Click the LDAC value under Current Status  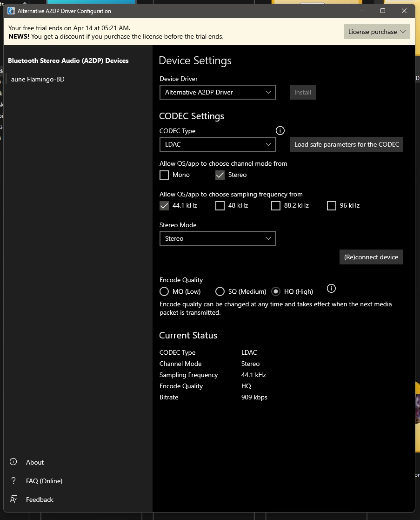pyautogui.click(x=249, y=352)
